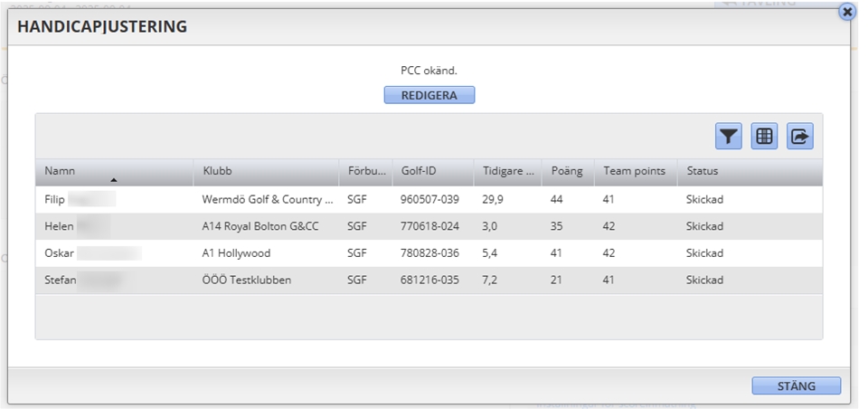Sort by the Golf-ID column header
868x409 pixels.
pos(420,171)
